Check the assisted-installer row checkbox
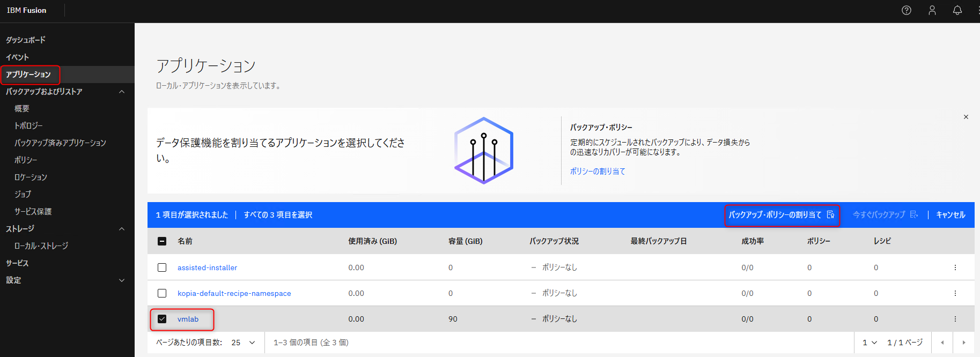The image size is (980, 357). click(x=162, y=267)
